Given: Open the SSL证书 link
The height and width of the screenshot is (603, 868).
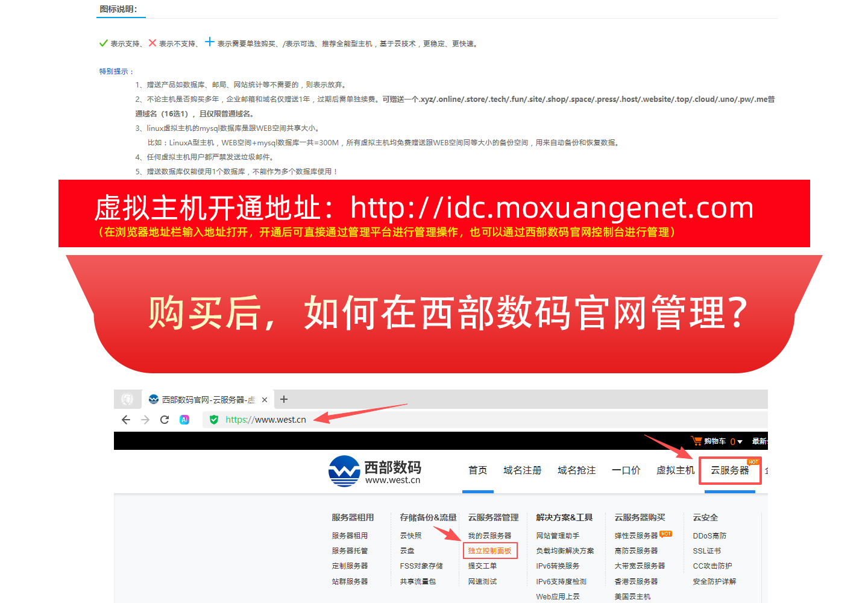Looking at the screenshot, I should 706,551.
